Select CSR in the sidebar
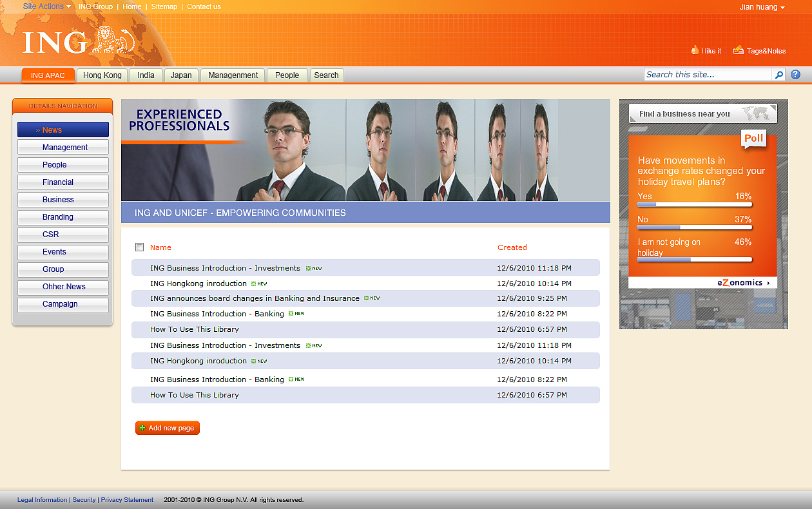Viewport: 812px width, 509px height. [x=63, y=235]
